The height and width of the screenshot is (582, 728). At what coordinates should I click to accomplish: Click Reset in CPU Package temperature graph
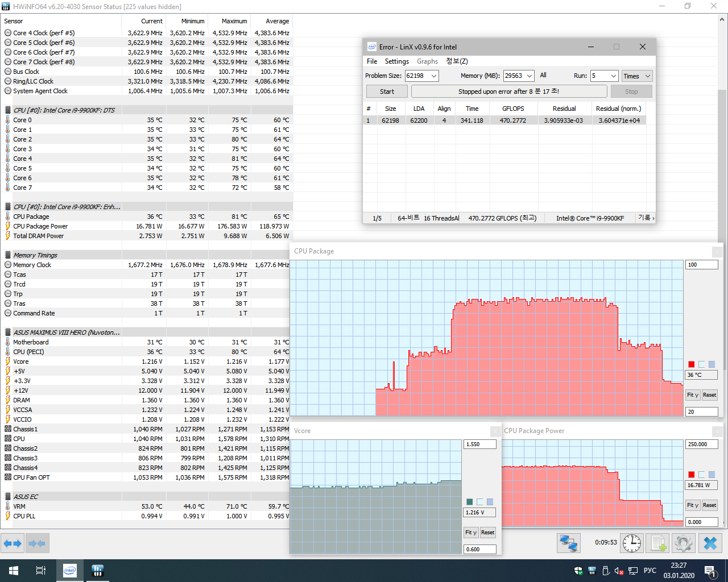[x=709, y=395]
